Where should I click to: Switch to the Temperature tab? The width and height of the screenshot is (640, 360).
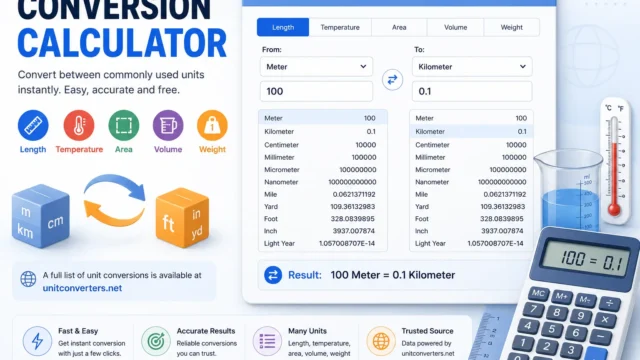click(x=340, y=27)
